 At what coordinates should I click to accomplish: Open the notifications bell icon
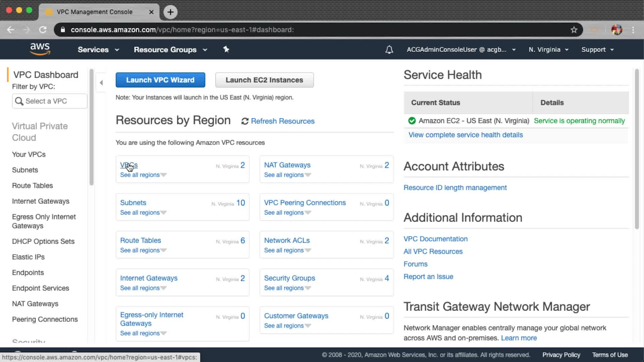(389, 50)
